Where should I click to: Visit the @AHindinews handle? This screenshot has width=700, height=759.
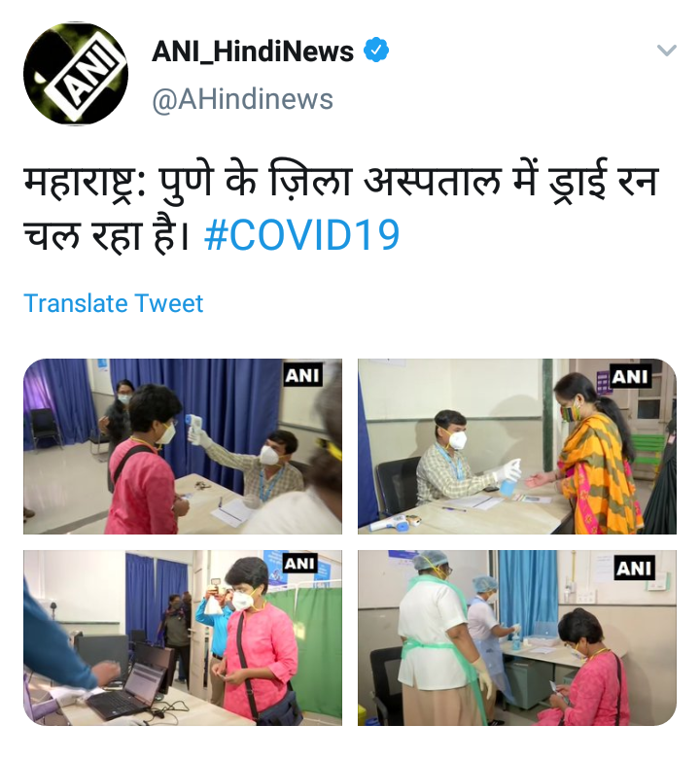[242, 99]
